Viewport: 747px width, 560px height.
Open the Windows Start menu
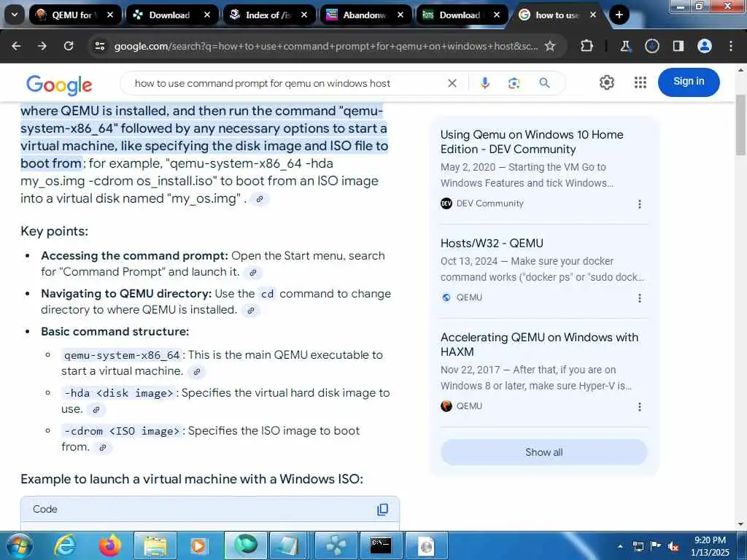(x=19, y=545)
